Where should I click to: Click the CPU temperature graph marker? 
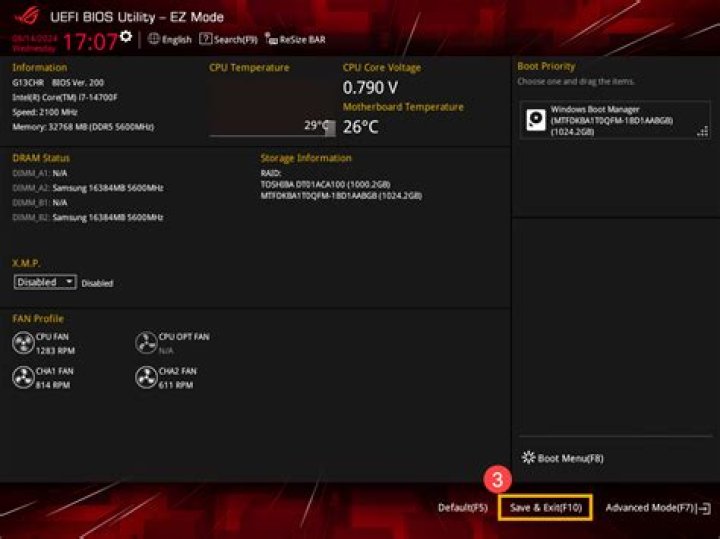[x=330, y=129]
